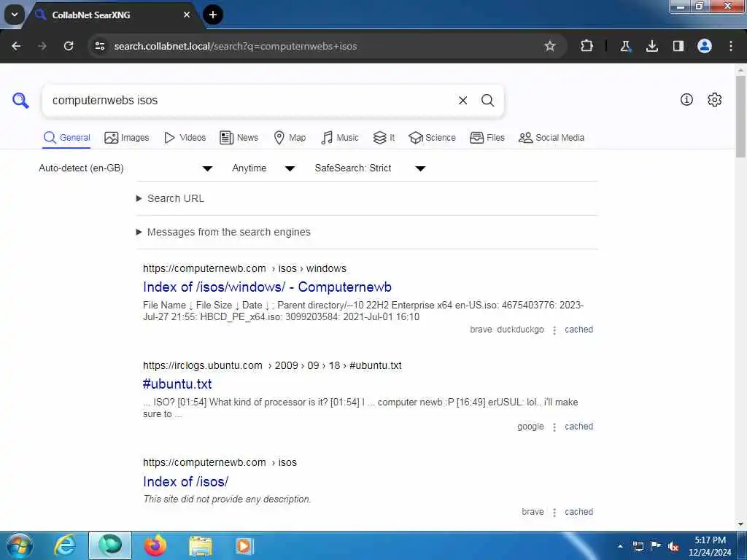Switch to the Images tab
The width and height of the screenshot is (747, 560).
click(x=127, y=138)
